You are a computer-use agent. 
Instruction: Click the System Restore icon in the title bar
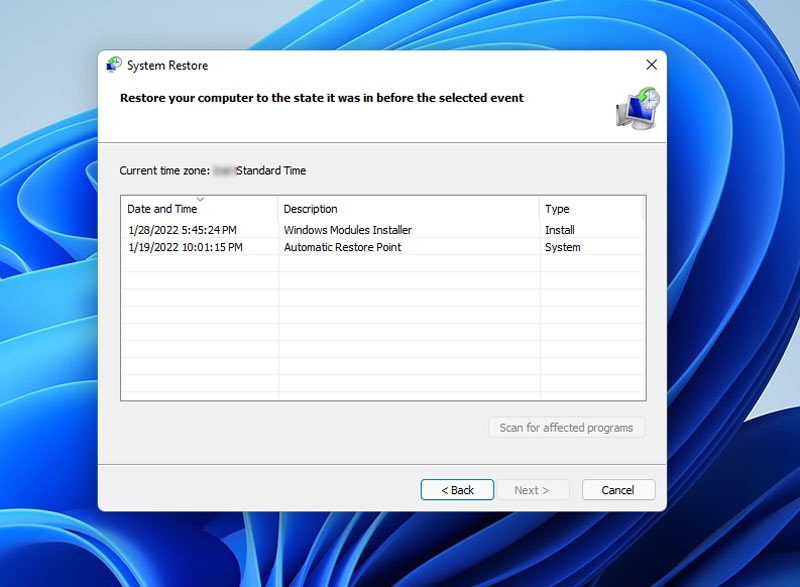[x=114, y=64]
